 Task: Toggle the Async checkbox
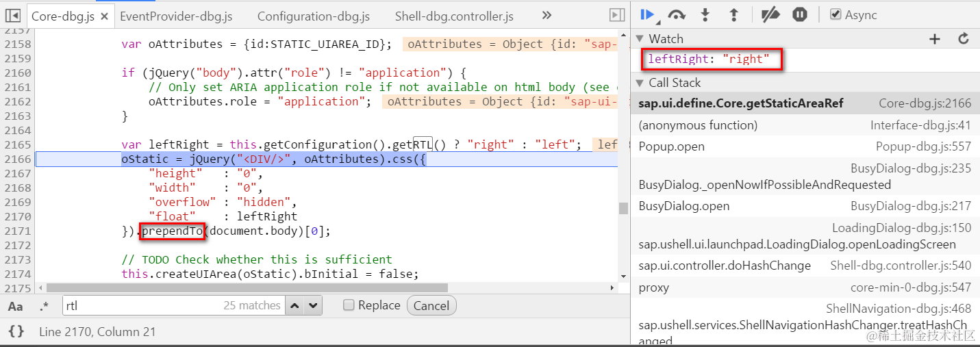tap(835, 14)
